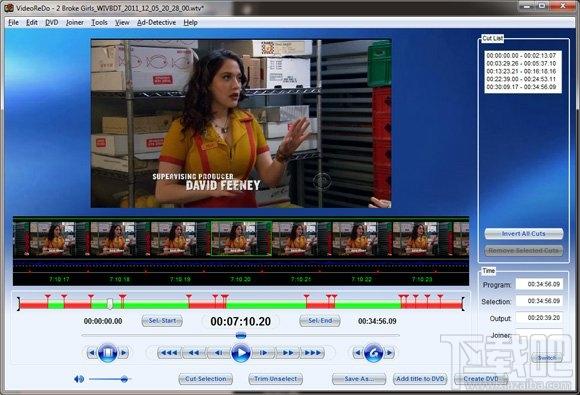Open the File menu
The width and height of the screenshot is (580, 395).
(13, 23)
